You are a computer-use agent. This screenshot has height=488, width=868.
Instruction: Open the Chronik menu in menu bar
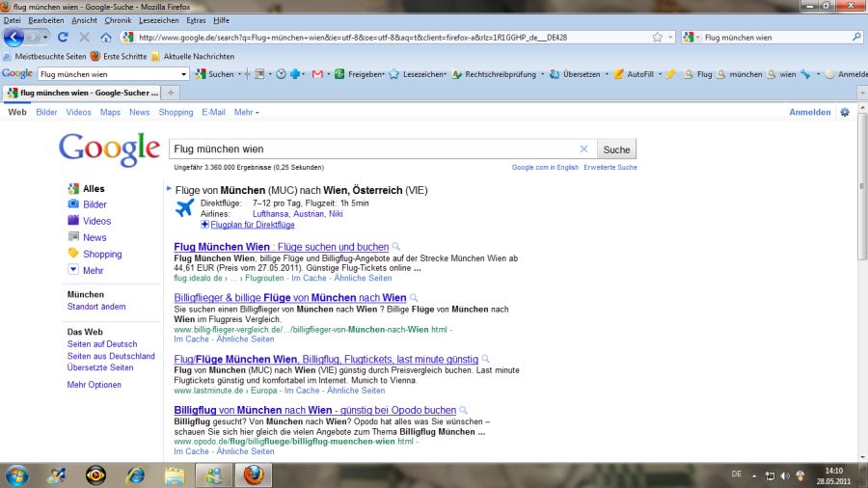(x=118, y=20)
